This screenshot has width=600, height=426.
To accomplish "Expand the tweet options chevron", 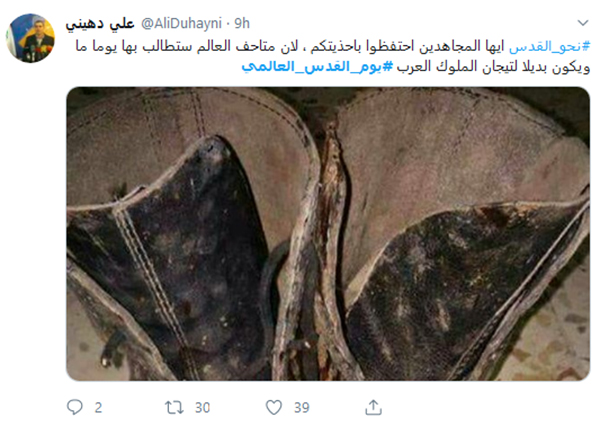I will tap(583, 23).
